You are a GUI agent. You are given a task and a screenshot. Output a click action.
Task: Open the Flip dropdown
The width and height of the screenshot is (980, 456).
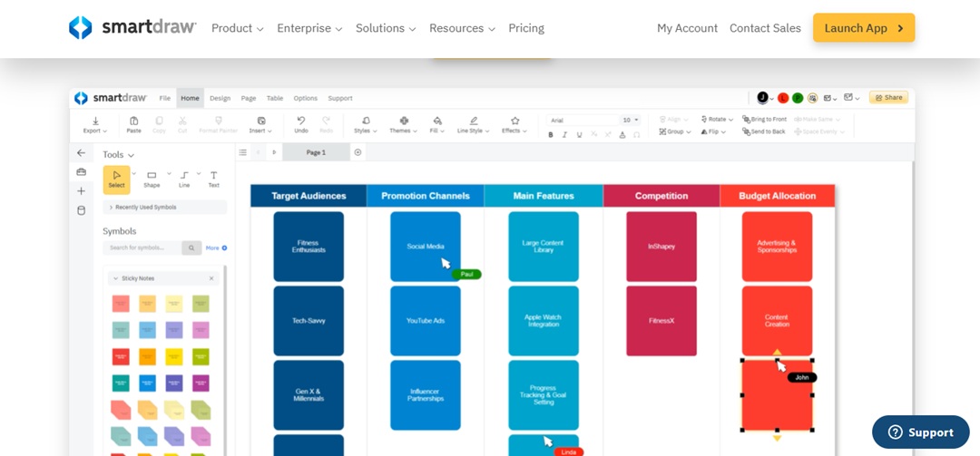click(x=713, y=131)
